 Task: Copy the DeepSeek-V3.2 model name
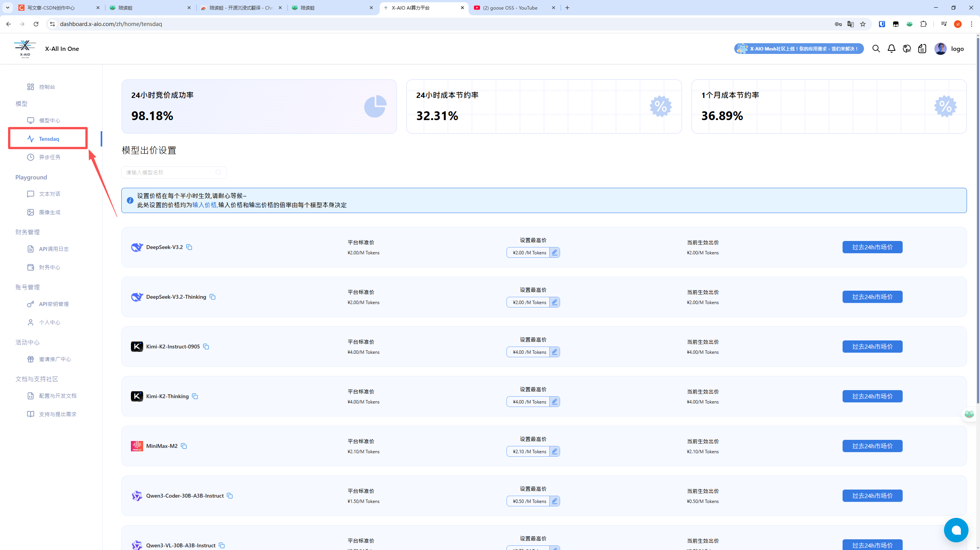pos(189,247)
